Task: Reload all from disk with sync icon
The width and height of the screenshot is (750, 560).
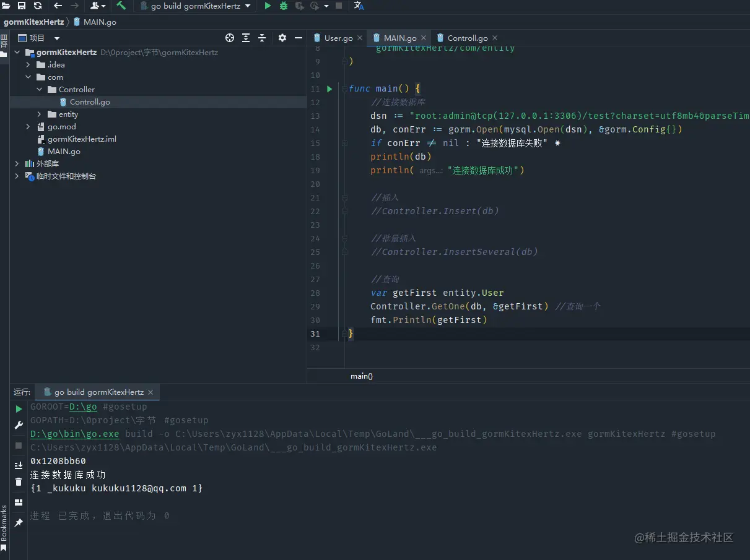Action: click(38, 6)
